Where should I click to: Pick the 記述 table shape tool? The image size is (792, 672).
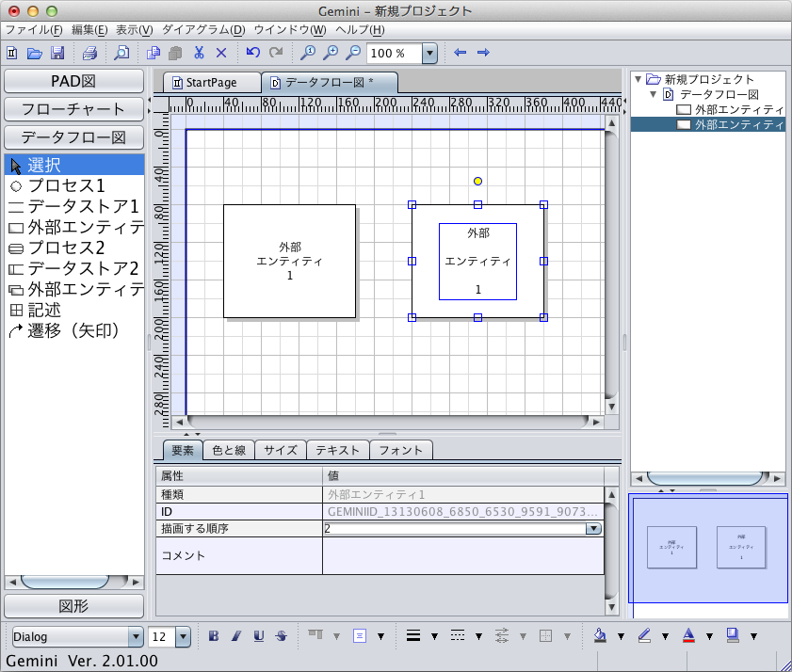(x=74, y=310)
